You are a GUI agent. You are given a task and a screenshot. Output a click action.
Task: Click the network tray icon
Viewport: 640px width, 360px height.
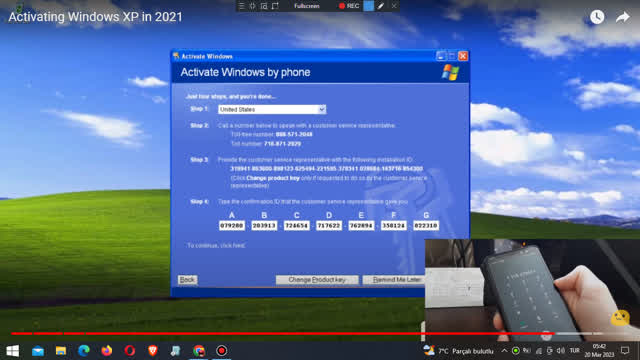tap(539, 351)
